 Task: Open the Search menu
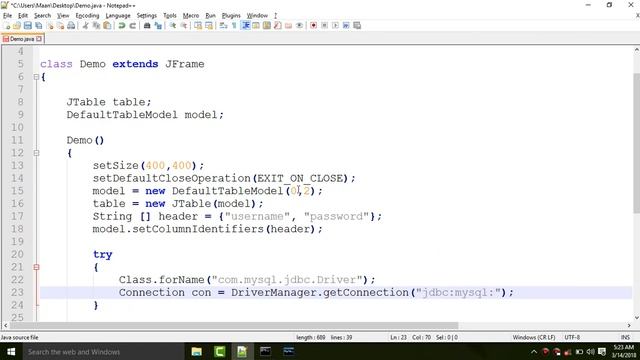coord(42,16)
